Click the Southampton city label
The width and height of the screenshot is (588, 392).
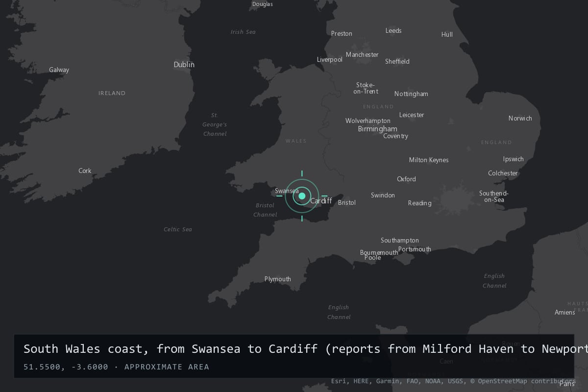[x=400, y=240]
